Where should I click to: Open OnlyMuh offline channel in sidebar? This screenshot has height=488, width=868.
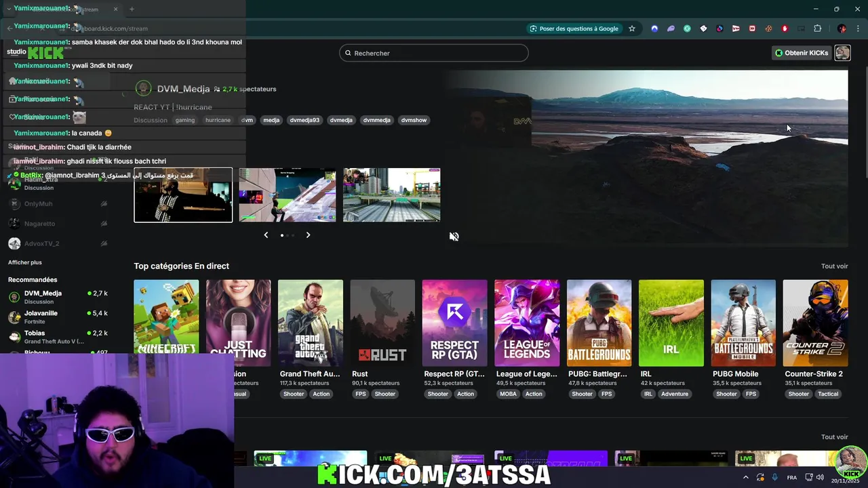coord(58,203)
